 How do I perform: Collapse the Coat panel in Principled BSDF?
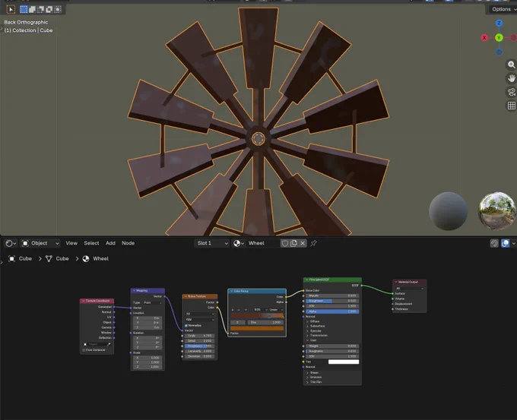pos(308,340)
